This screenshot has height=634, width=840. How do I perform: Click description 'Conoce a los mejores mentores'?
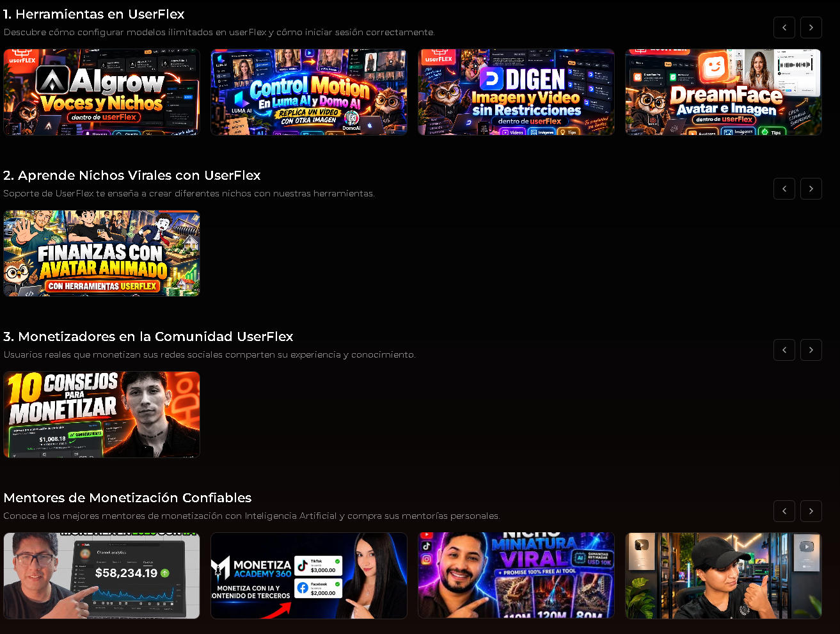[x=251, y=516]
